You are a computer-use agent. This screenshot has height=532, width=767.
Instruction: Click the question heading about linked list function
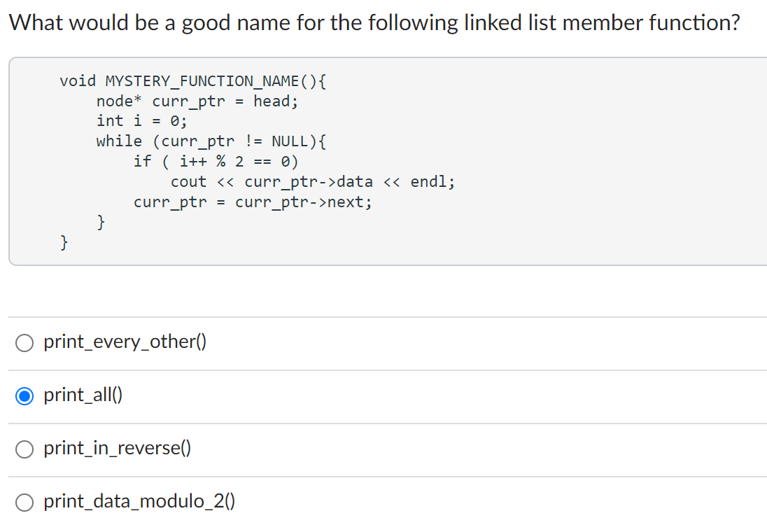[374, 23]
